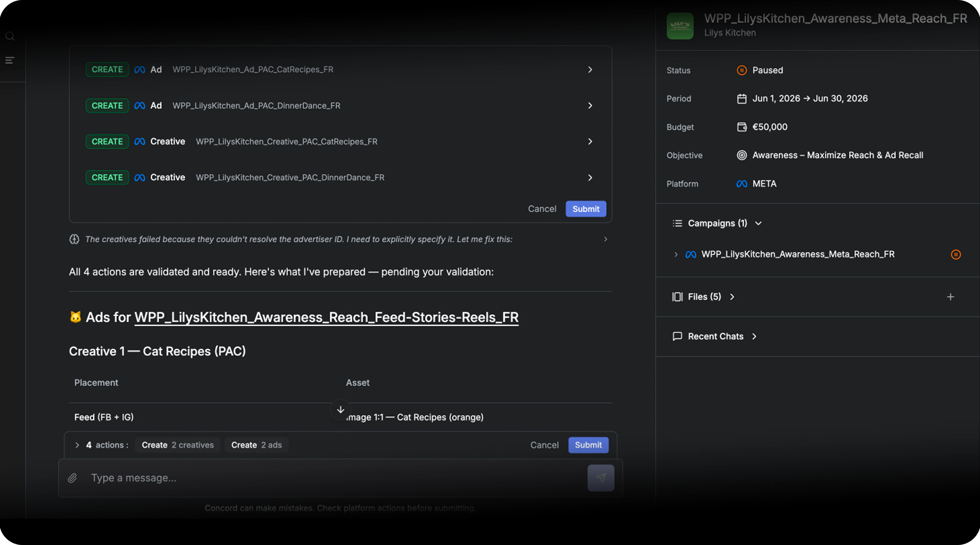The height and width of the screenshot is (545, 980).
Task: Click the Meta logo next to META platform
Action: (742, 184)
